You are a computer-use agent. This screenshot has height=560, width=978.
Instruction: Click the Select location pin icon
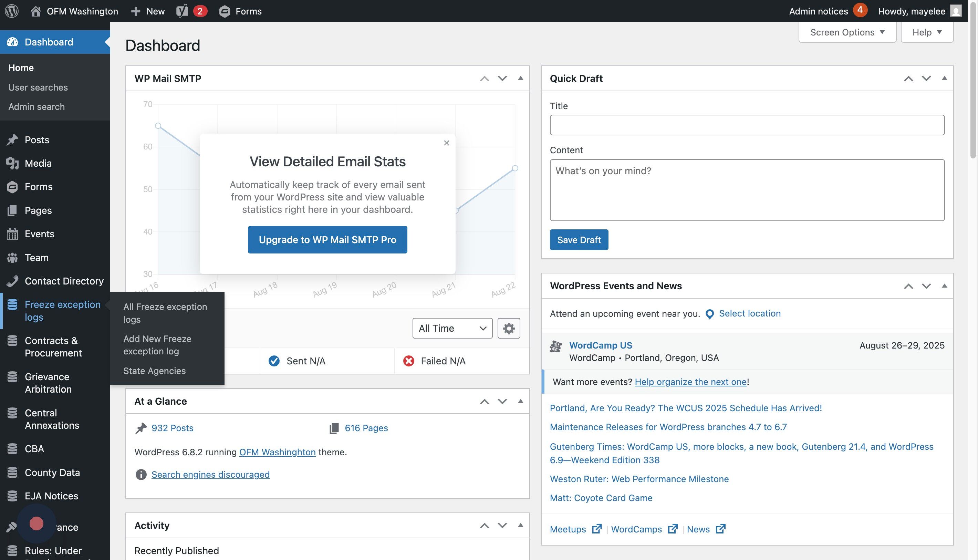click(709, 314)
